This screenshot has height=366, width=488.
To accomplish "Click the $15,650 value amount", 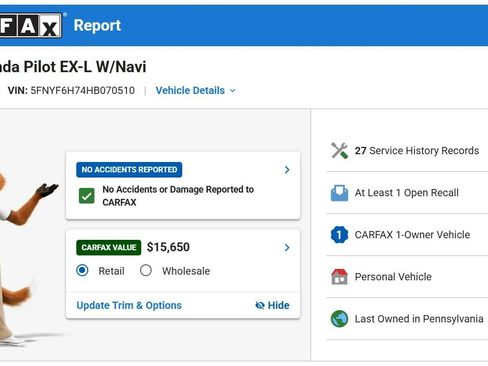I will 168,247.
